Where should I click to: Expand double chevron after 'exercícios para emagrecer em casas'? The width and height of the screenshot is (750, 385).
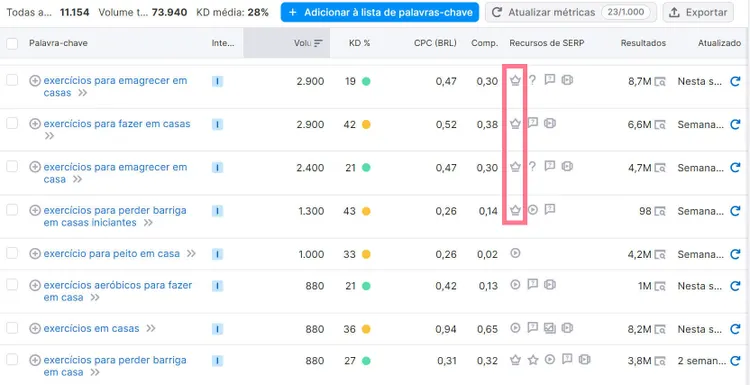click(x=83, y=93)
